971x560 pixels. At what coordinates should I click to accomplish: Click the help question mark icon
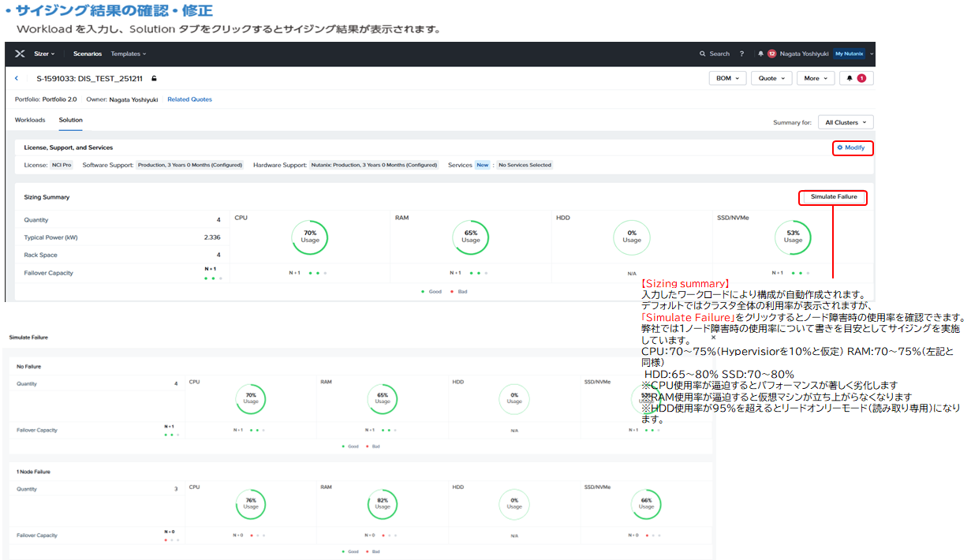(x=741, y=54)
